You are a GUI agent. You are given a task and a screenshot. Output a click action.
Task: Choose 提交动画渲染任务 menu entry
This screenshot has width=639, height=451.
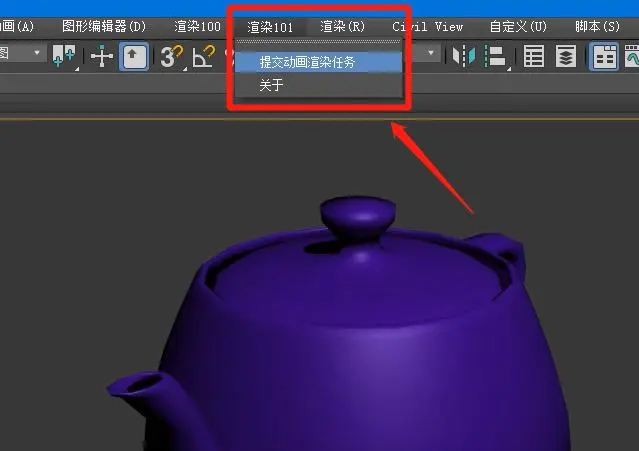(x=319, y=62)
